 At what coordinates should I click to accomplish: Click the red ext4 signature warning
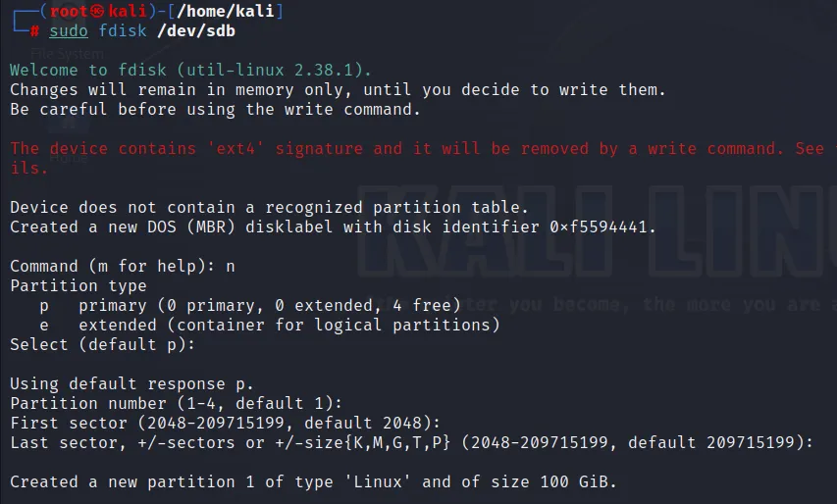[412, 148]
